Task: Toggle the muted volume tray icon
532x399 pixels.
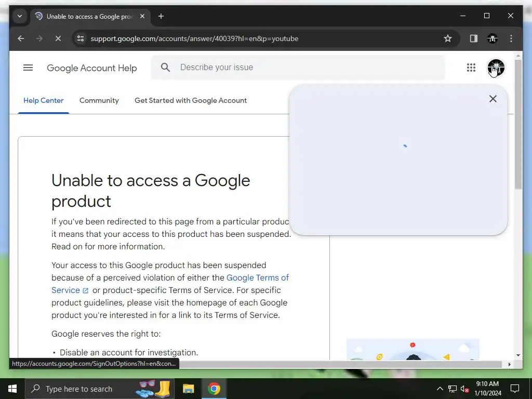Action: 464,389
